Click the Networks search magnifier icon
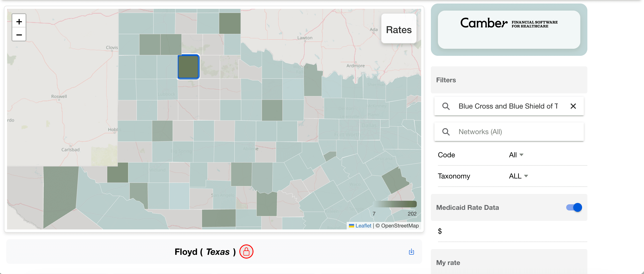Image resolution: width=644 pixels, height=274 pixels. (x=446, y=132)
